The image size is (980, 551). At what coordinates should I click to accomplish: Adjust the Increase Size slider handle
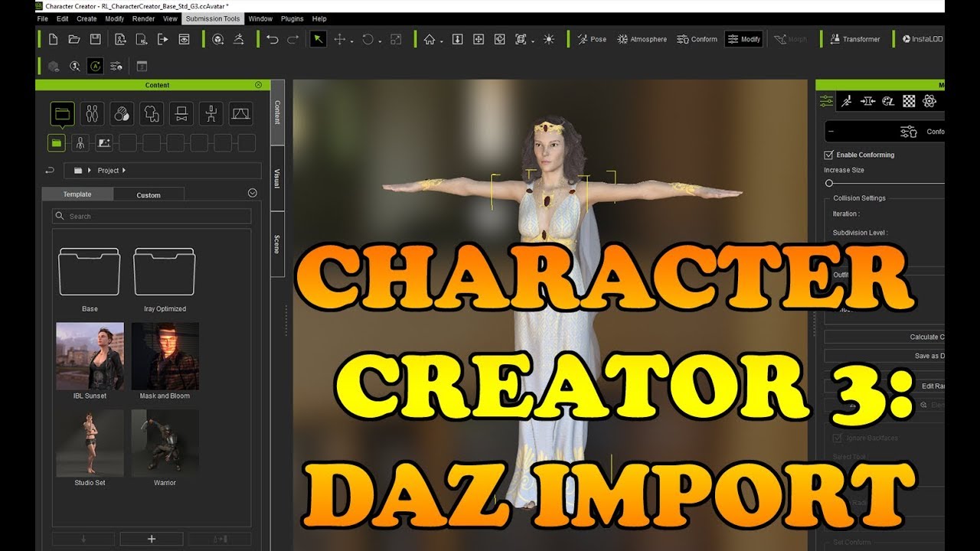pyautogui.click(x=828, y=184)
